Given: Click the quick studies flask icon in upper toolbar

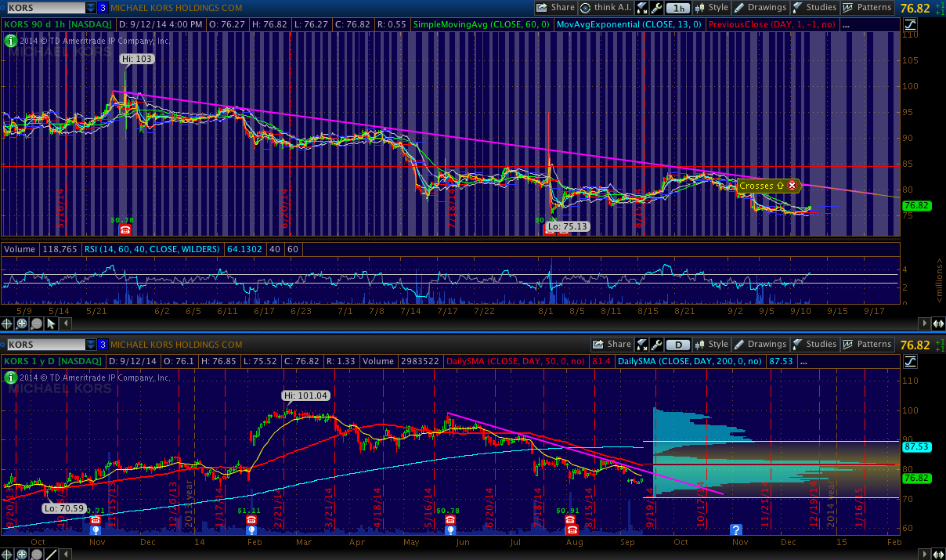Looking at the screenshot, I should 642,8.
